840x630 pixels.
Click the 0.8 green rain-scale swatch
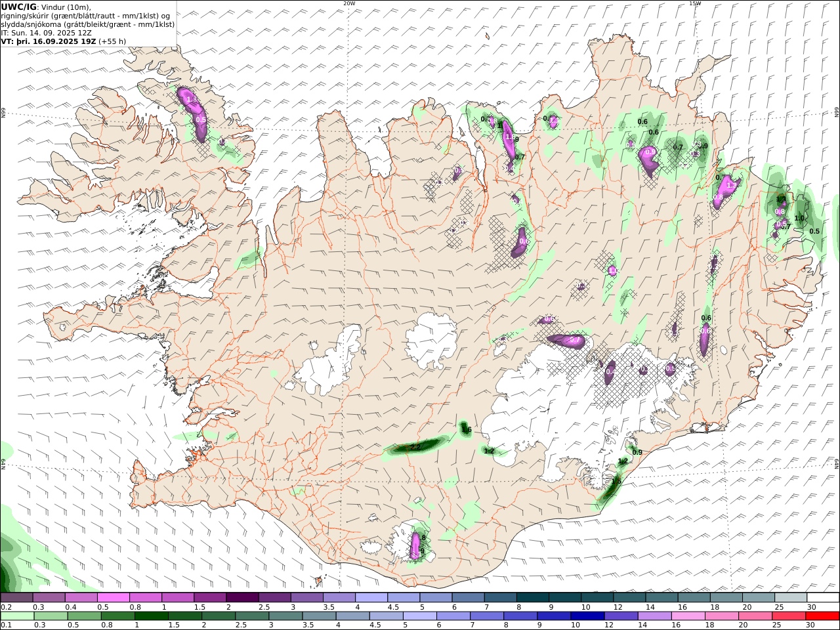(117, 616)
